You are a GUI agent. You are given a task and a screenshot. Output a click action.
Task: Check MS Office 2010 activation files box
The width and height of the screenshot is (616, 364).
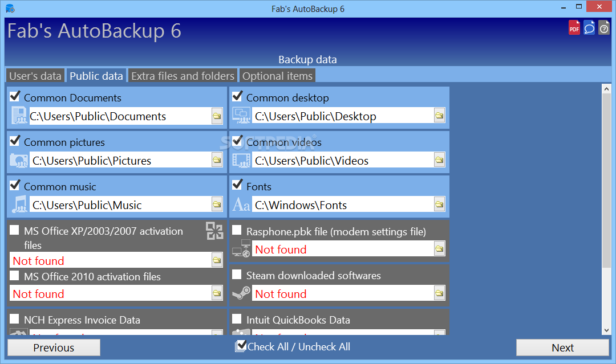point(14,275)
